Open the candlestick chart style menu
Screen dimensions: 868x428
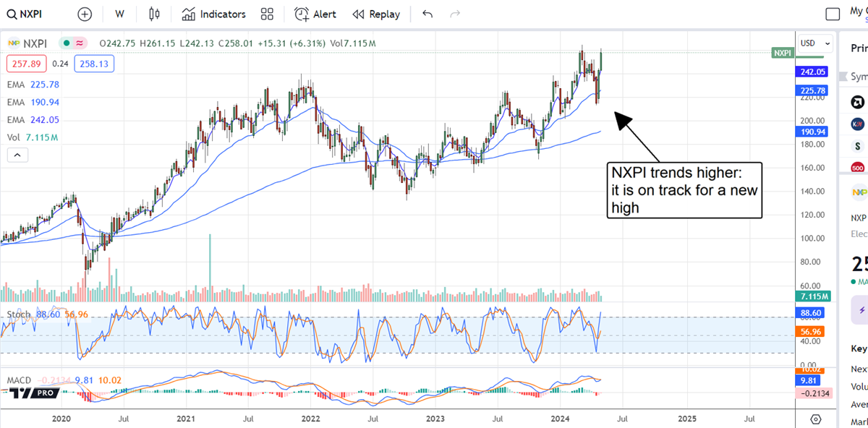point(153,14)
